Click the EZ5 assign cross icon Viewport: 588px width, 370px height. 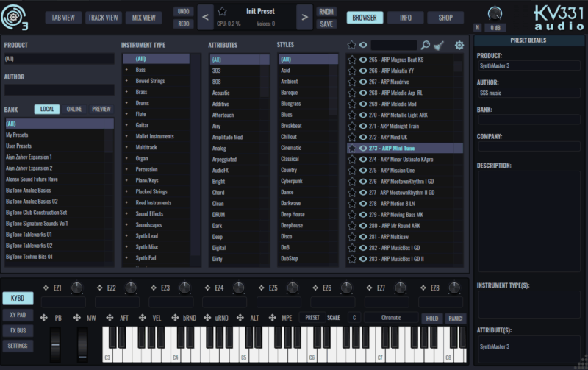pyautogui.click(x=262, y=288)
